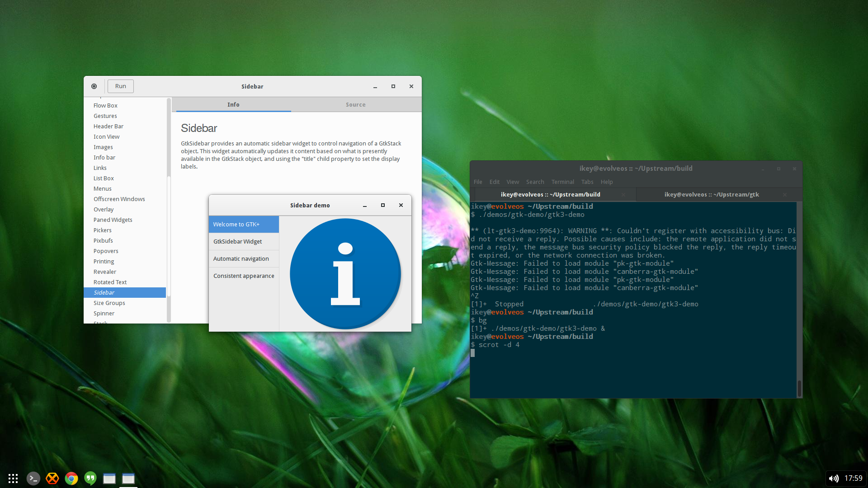Switch to the first window icon in the panel
This screenshot has width=868, height=488.
[109, 479]
